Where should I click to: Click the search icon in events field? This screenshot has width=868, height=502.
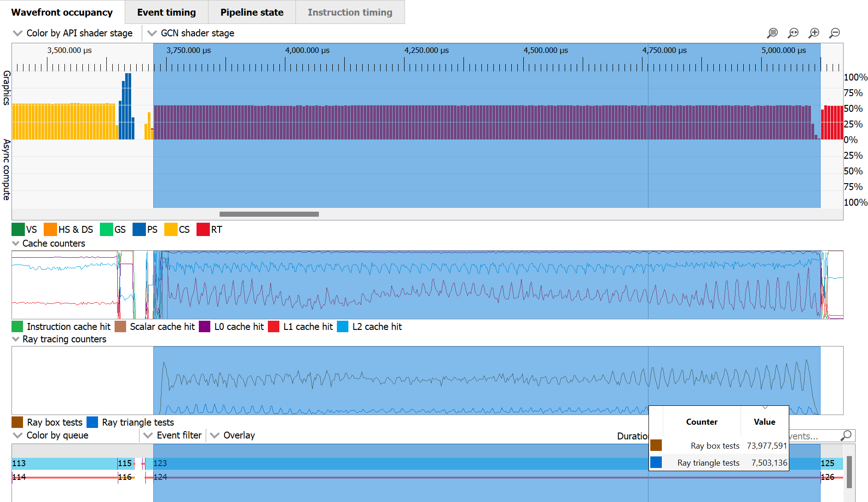[846, 436]
